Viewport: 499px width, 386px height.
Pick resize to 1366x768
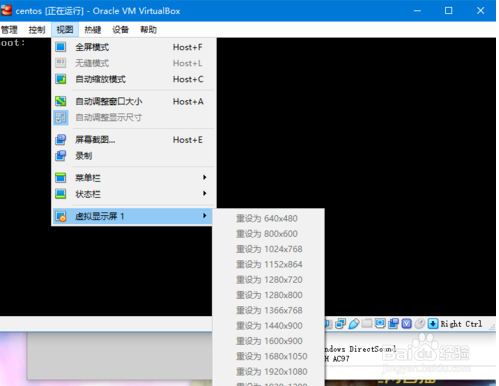pos(269,310)
